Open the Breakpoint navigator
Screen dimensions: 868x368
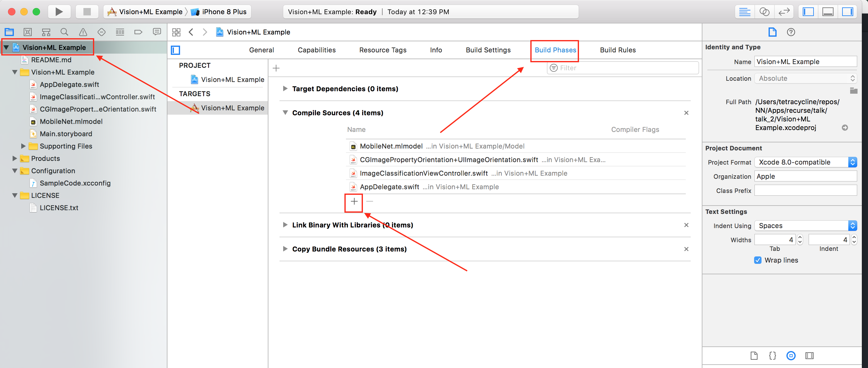pos(138,32)
